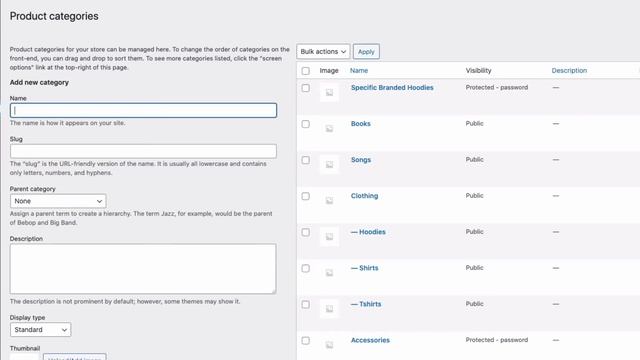Click the Public visibility text in Books row
Screen dimensions: 640x360
(x=474, y=123)
